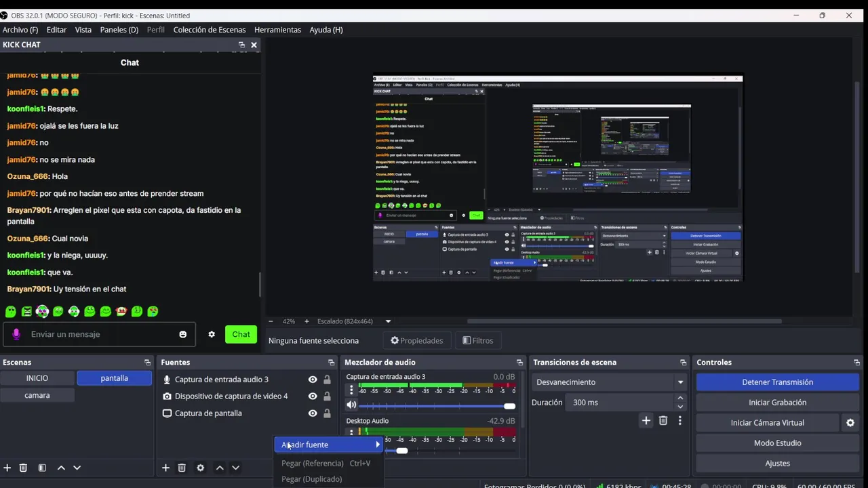The width and height of the screenshot is (868, 488).
Task: Click Iniciar Cámara Virtual button
Action: pos(768,423)
